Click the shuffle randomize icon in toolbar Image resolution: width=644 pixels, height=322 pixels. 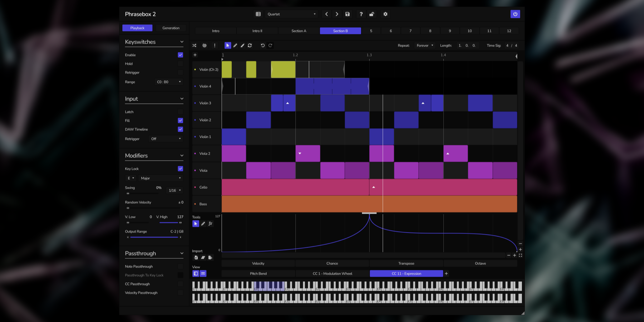point(194,45)
